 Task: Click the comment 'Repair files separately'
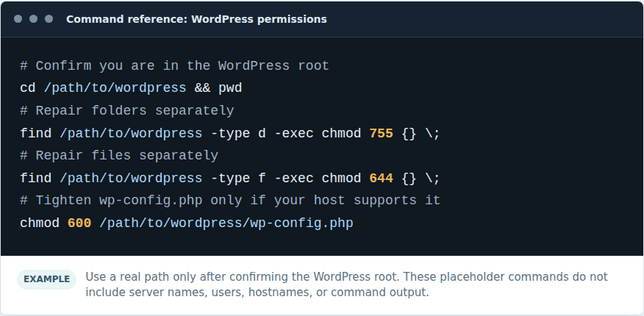[119, 156]
